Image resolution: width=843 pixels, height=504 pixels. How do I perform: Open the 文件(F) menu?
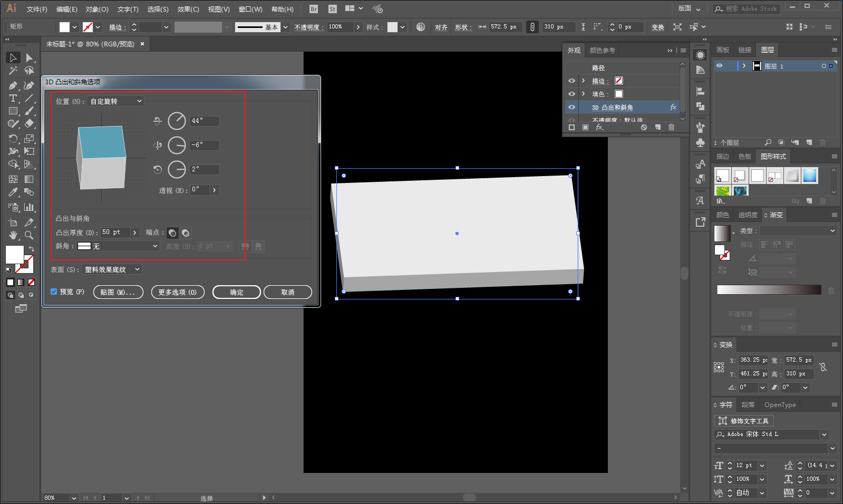coord(37,9)
